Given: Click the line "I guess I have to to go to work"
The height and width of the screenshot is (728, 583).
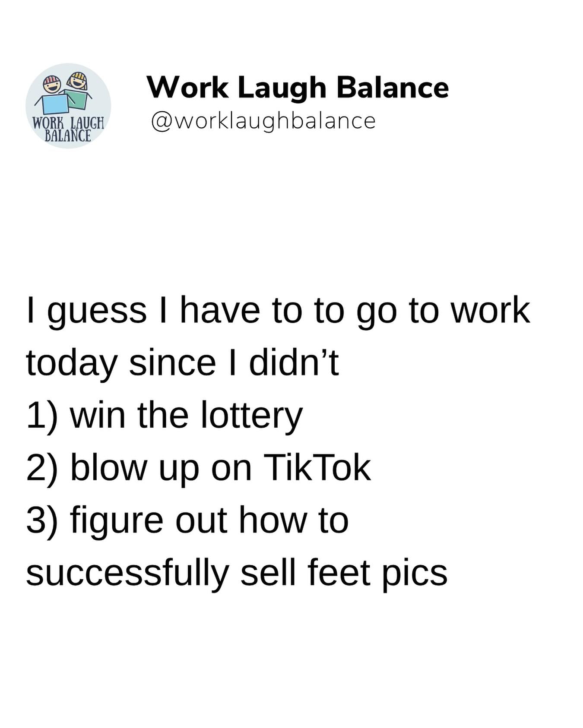Looking at the screenshot, I should 278,310.
